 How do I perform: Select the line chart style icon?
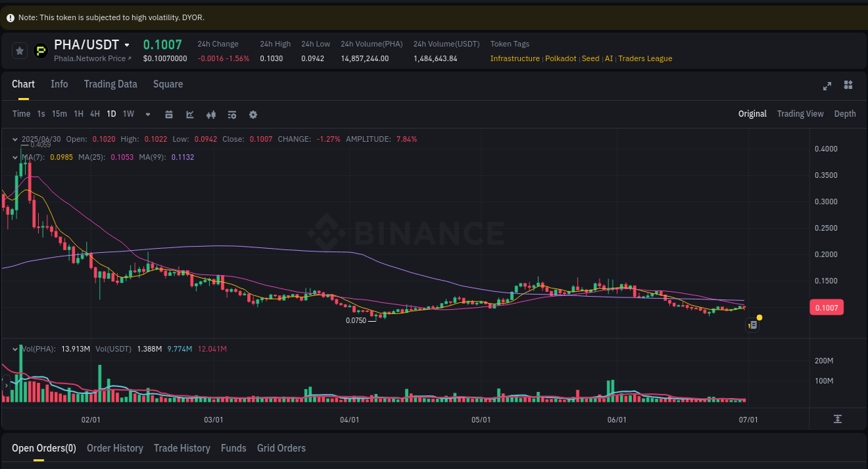(x=190, y=114)
